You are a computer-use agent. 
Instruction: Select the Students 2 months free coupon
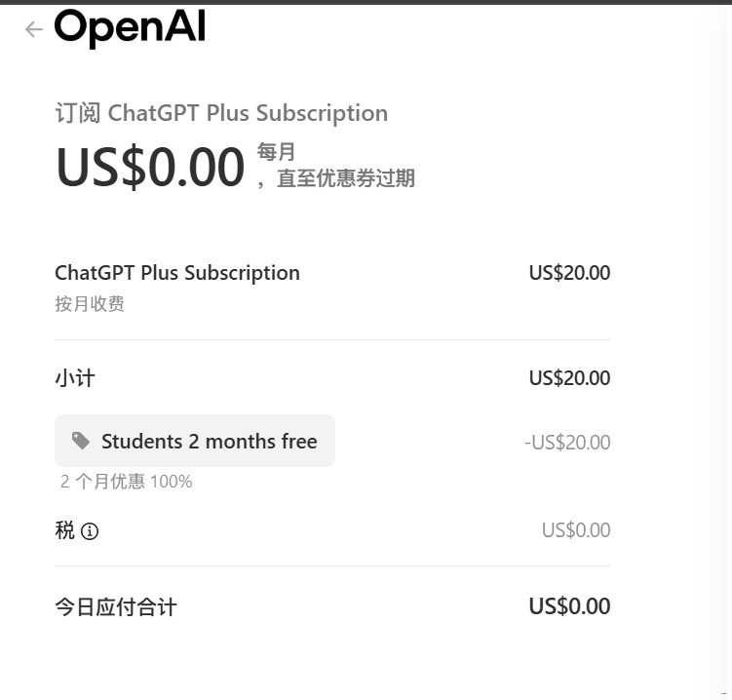coord(209,442)
